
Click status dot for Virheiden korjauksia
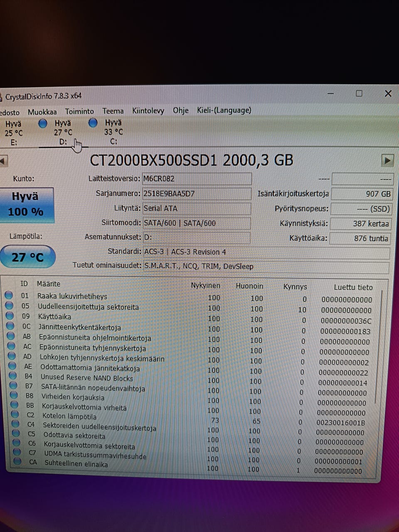(14, 395)
